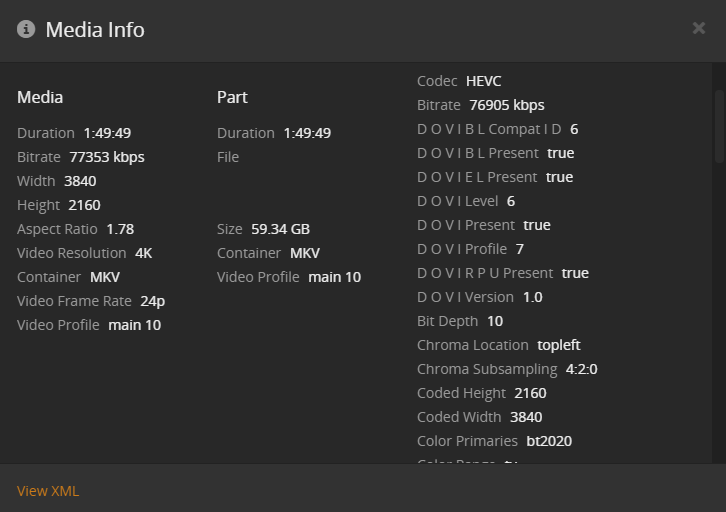Select the 59.34 GB size value
726x512 pixels.
click(281, 229)
